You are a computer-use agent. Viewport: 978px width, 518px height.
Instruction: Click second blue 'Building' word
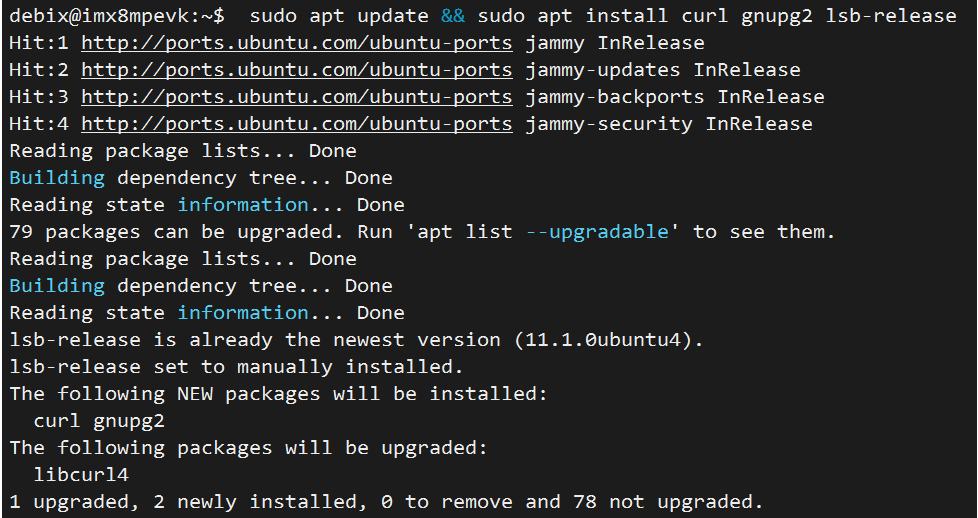tap(57, 286)
